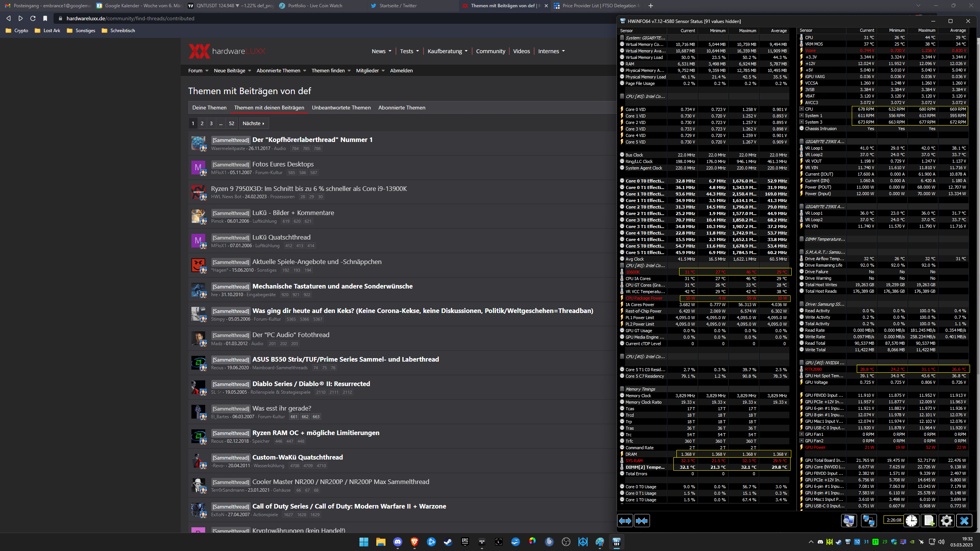
Task: Go forward in the browser
Action: (x=21, y=18)
